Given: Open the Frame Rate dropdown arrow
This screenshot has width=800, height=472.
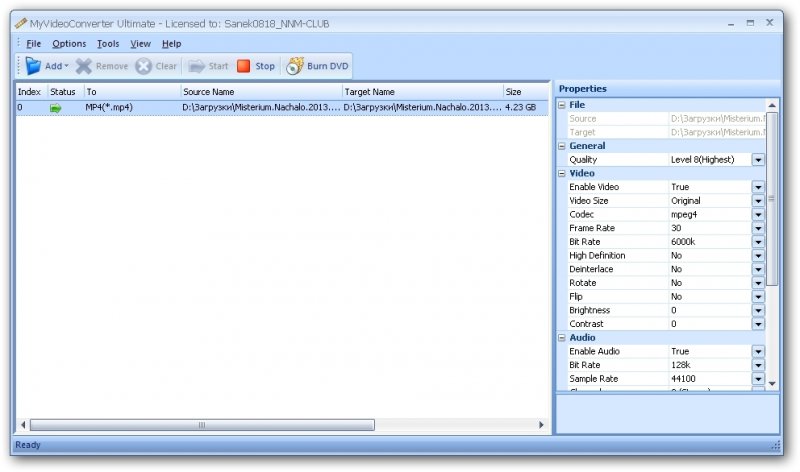Looking at the screenshot, I should 758,229.
